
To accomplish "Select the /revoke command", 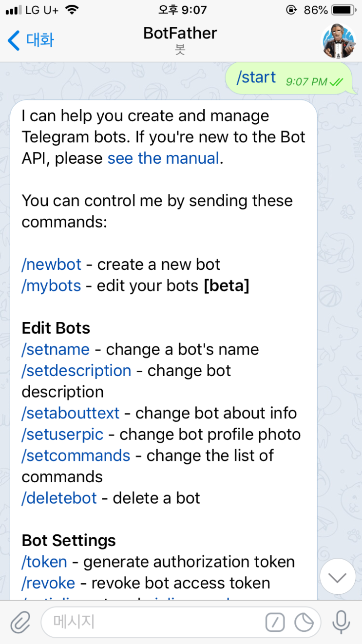I will pos(47,583).
